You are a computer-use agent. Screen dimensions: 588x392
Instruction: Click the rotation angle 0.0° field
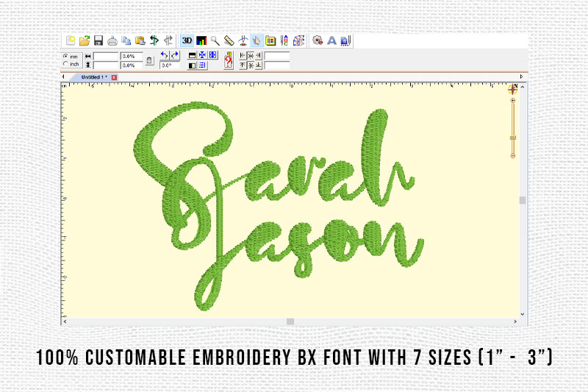(170, 65)
